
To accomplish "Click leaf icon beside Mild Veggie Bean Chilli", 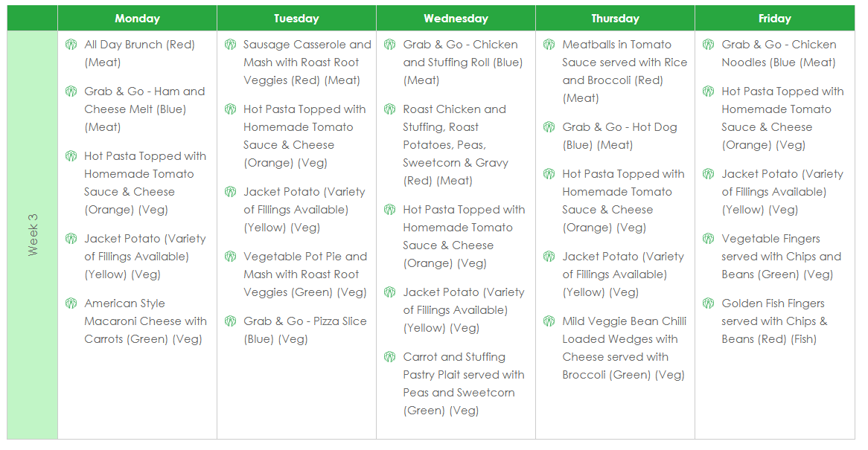I will (x=549, y=321).
